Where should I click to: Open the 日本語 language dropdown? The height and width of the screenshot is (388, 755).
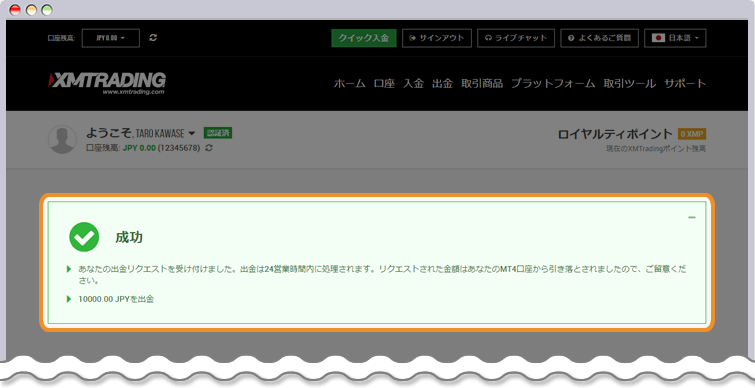point(675,38)
